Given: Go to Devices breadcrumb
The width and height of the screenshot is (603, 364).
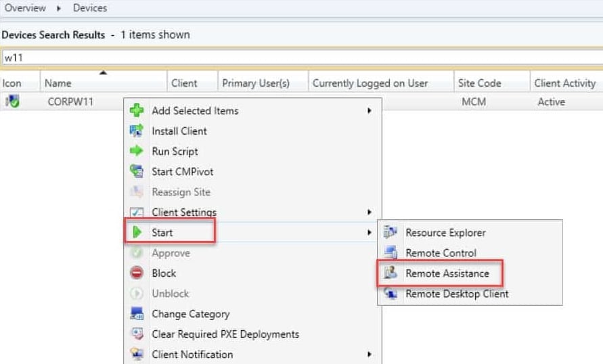Looking at the screenshot, I should [x=90, y=7].
